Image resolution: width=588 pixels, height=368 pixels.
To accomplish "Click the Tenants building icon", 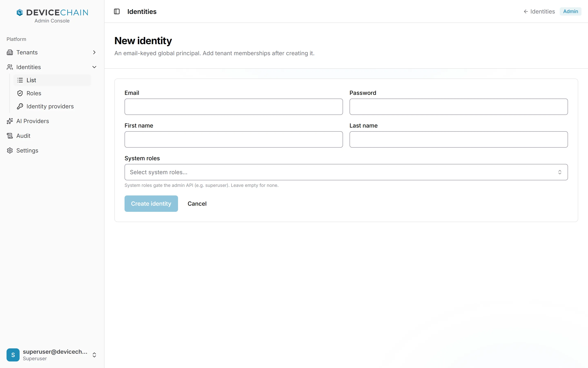I will (x=10, y=52).
